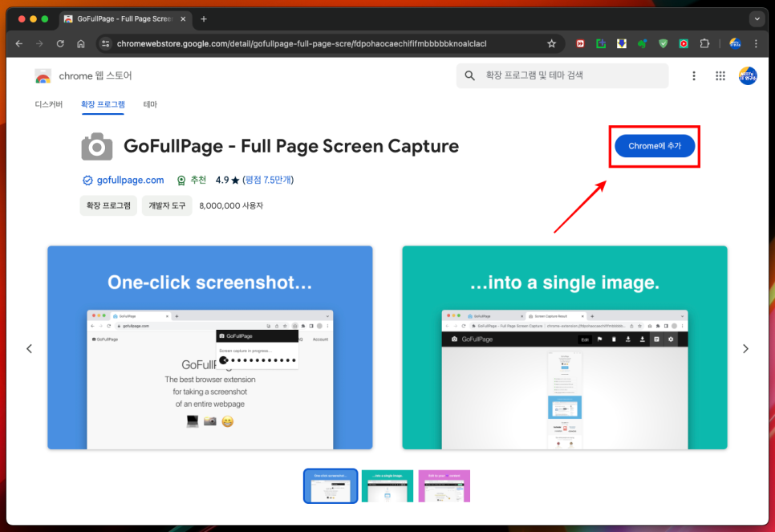Image resolution: width=775 pixels, height=532 pixels.
Task: Click the GoFullPage camera logo icon
Action: click(97, 146)
